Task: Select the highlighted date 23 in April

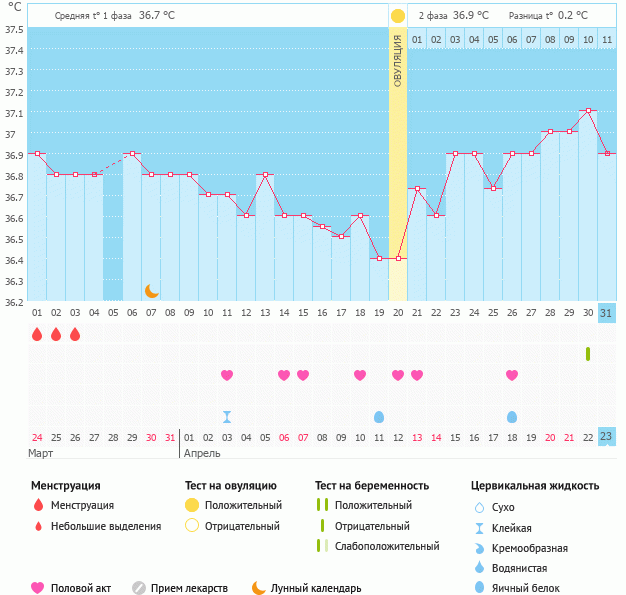Action: pyautogui.click(x=607, y=437)
